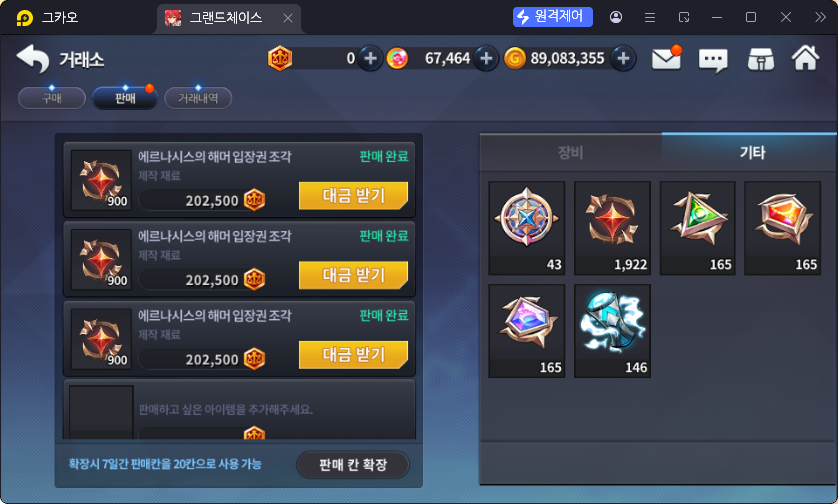Select the compass item with quantity 43
Screen dimensions: 838x504
(x=527, y=228)
